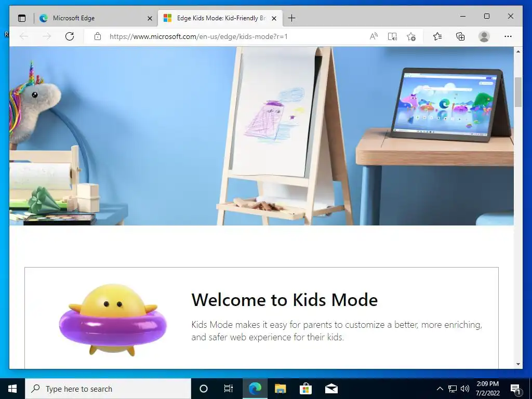View site information lock icon
The width and height of the screenshot is (532, 399).
pyautogui.click(x=98, y=36)
